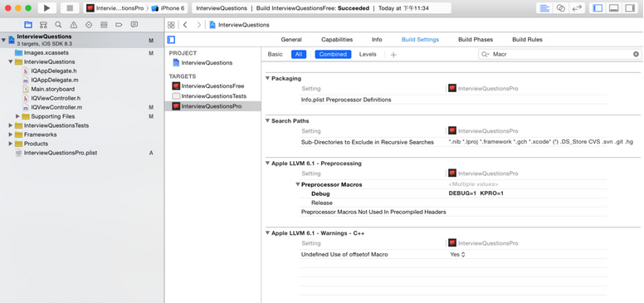This screenshot has width=644, height=303.
Task: Open IQViewController.h file
Action: point(56,98)
